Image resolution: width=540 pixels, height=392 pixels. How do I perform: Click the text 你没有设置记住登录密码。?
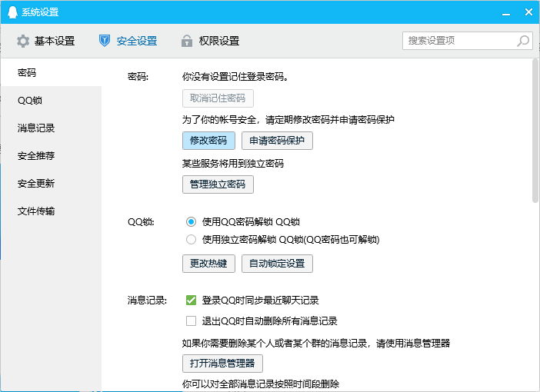pyautogui.click(x=235, y=76)
